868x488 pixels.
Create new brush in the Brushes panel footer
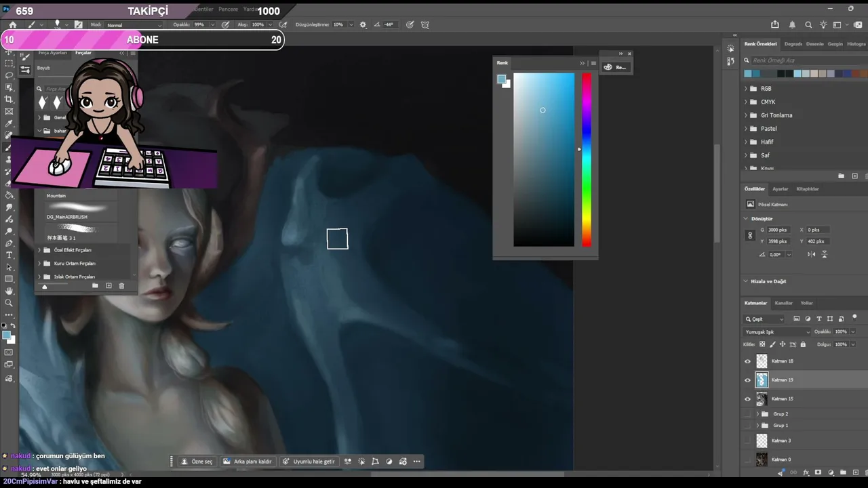point(108,286)
